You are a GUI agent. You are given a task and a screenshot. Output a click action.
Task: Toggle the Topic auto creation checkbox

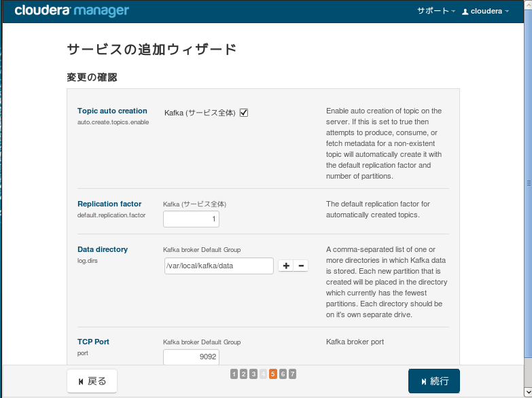[244, 113]
